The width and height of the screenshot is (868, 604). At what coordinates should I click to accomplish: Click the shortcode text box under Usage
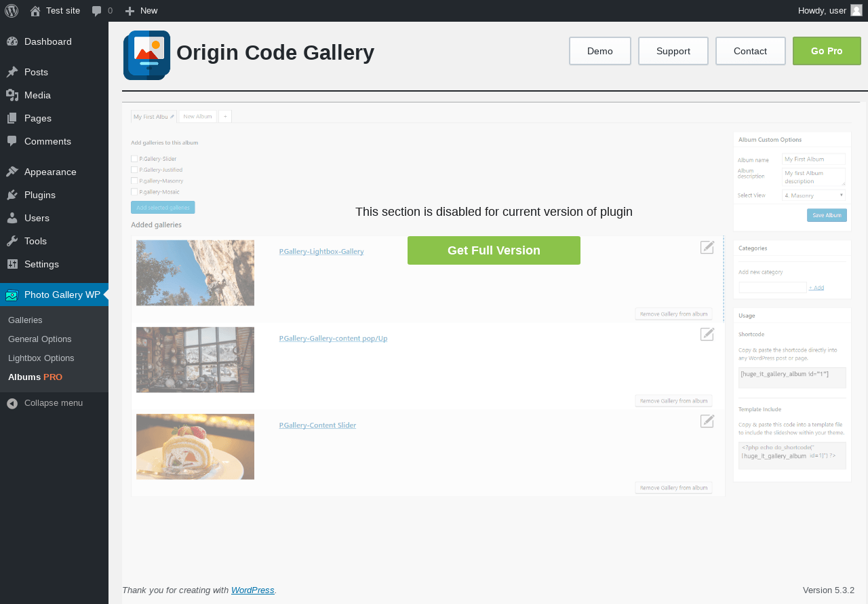pyautogui.click(x=792, y=377)
